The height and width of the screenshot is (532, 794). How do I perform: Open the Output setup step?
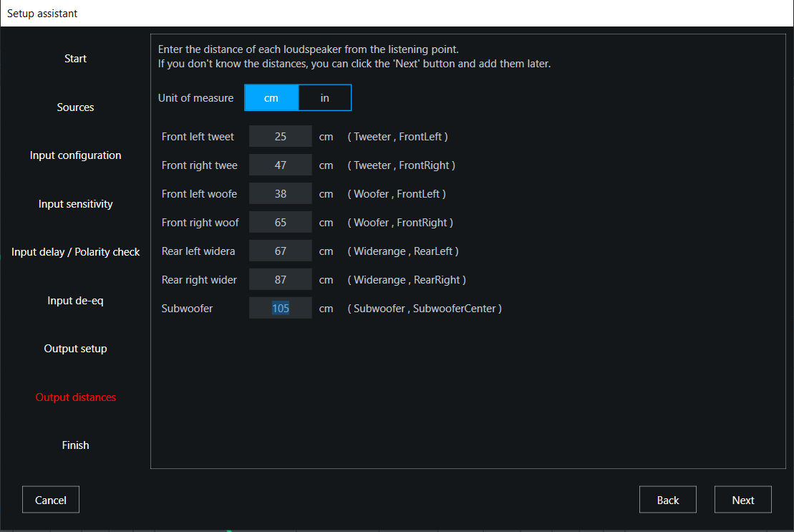pyautogui.click(x=75, y=349)
